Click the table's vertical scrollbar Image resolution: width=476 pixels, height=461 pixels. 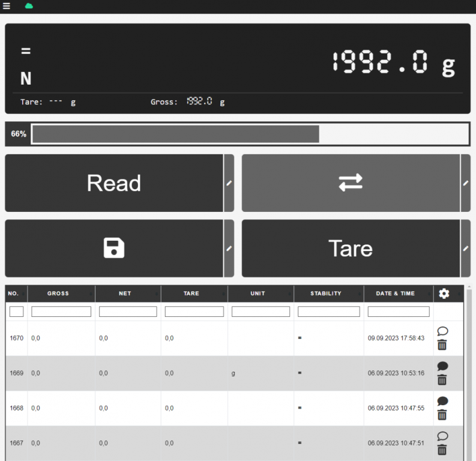(469, 372)
